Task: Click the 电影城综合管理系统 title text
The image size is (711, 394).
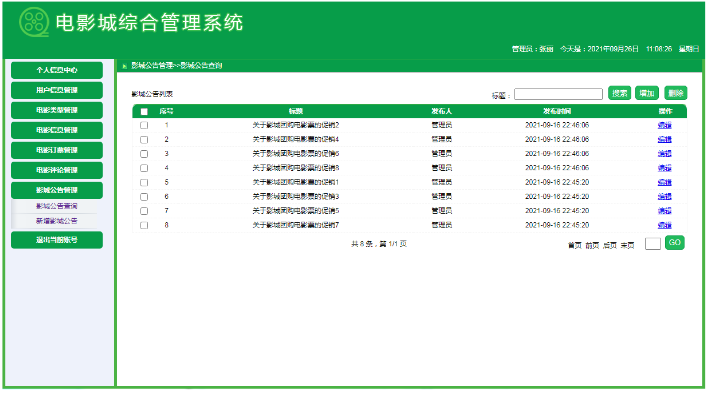Action: click(149, 23)
